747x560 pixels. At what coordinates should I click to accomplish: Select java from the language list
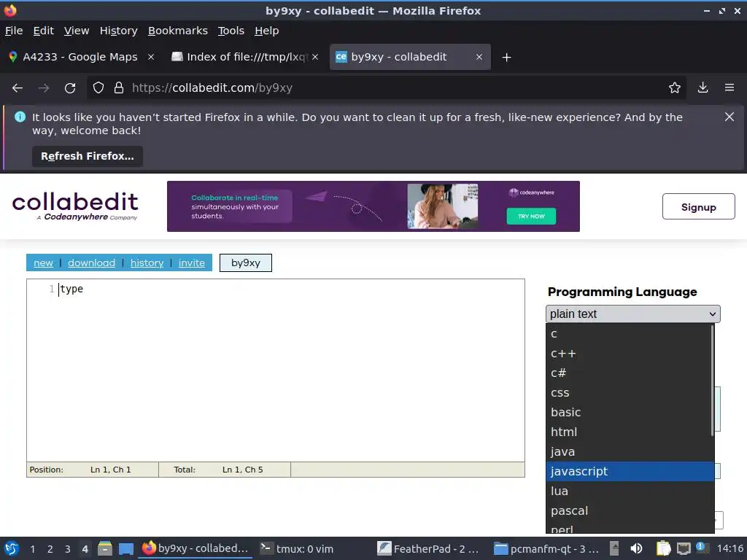[x=629, y=451]
